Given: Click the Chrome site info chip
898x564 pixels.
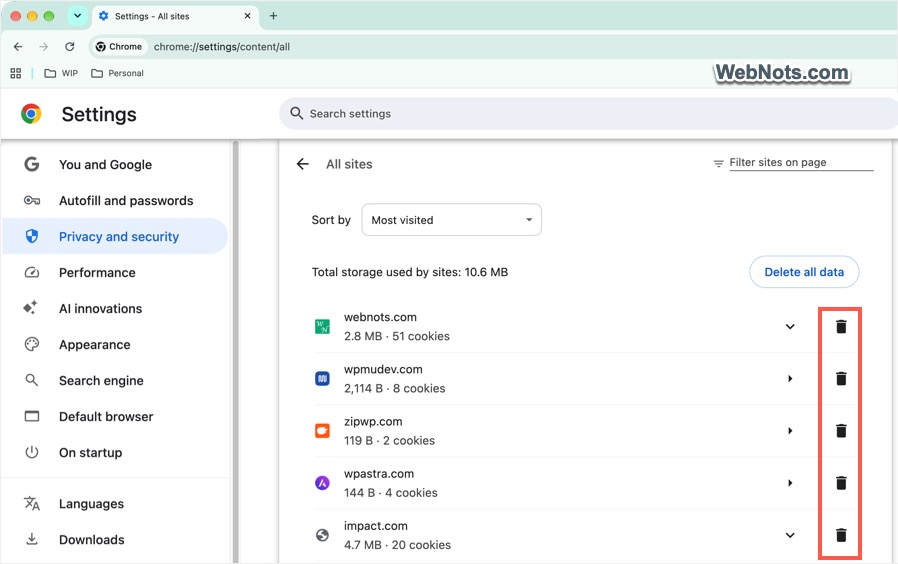Looking at the screenshot, I should point(119,46).
